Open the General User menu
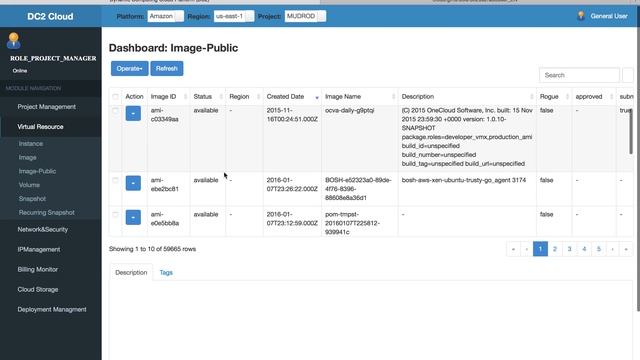640x360 pixels. [609, 16]
